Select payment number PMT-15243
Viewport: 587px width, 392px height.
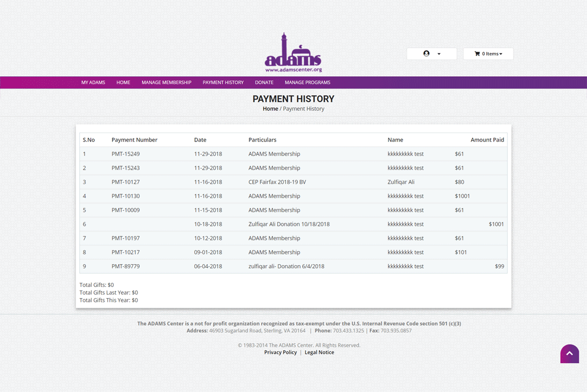(x=126, y=168)
